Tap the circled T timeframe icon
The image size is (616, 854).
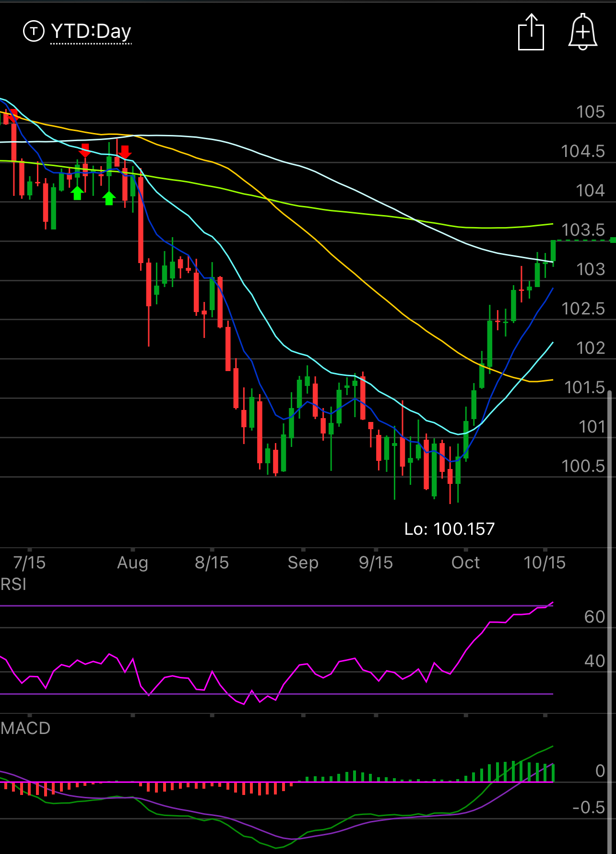[x=34, y=32]
